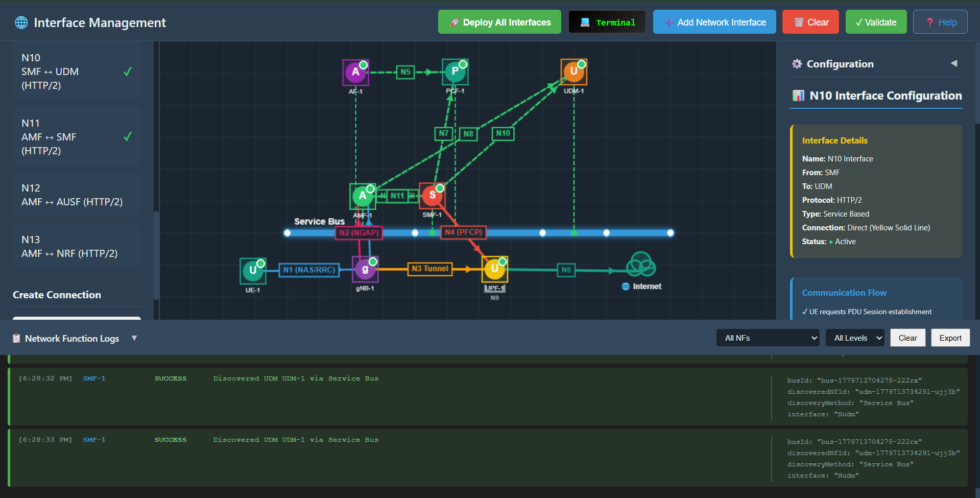Click the 6:28:33 PM SMF-1 log entry
The height and width of the screenshot is (498, 980).
488,458
